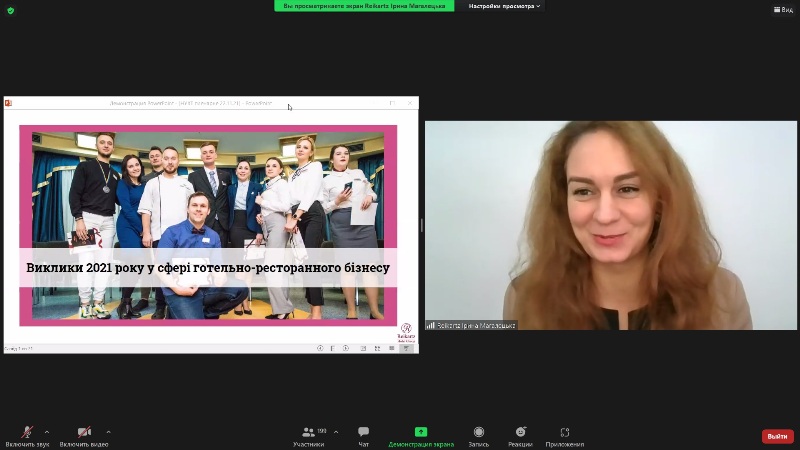Click Демонстрация экрана share screen button
Image resolution: width=800 pixels, height=450 pixels.
click(x=421, y=436)
